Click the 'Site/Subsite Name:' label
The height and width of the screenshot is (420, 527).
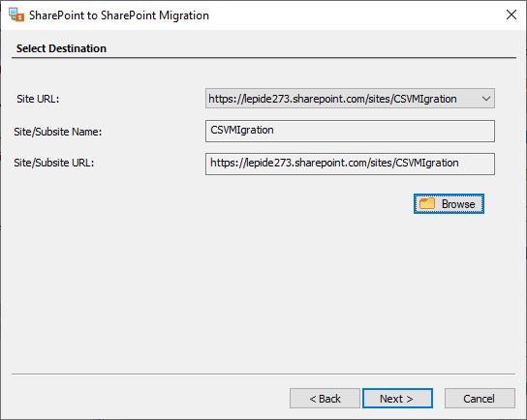click(x=58, y=132)
